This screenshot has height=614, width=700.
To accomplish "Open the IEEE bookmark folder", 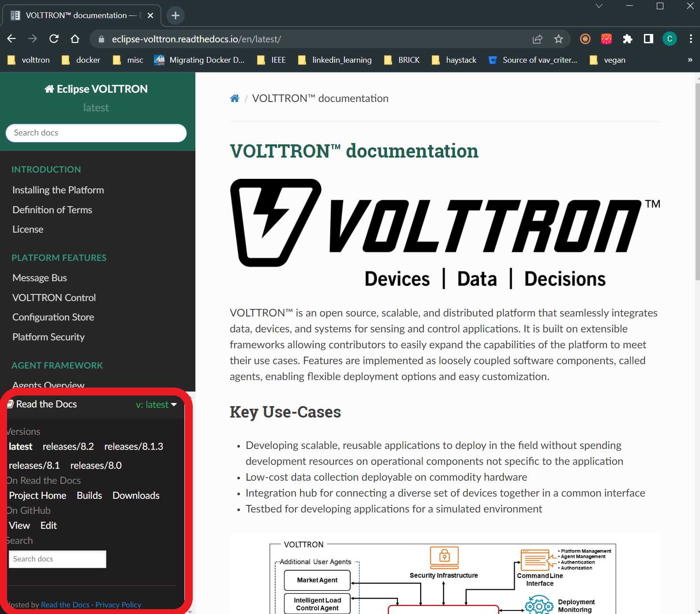I will [x=272, y=60].
